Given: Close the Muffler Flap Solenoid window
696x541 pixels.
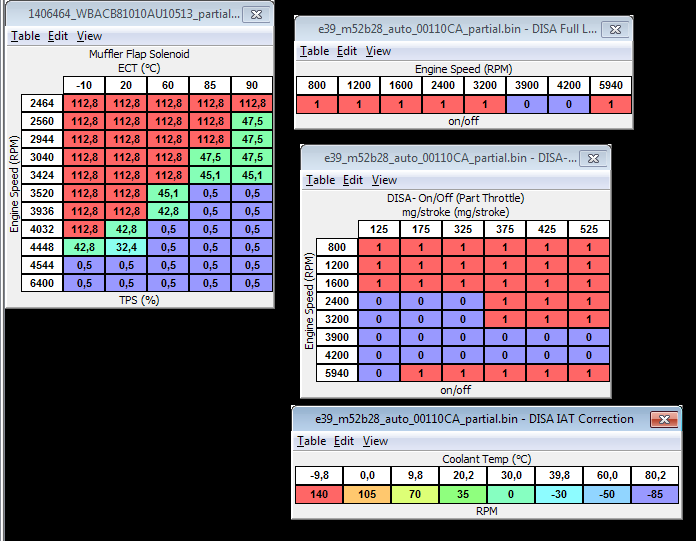Looking at the screenshot, I should pos(255,15).
